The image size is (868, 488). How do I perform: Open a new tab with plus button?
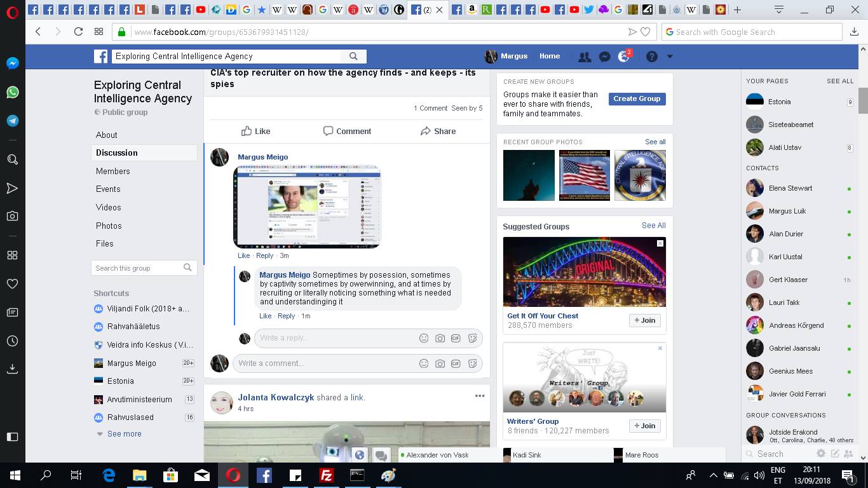[737, 10]
